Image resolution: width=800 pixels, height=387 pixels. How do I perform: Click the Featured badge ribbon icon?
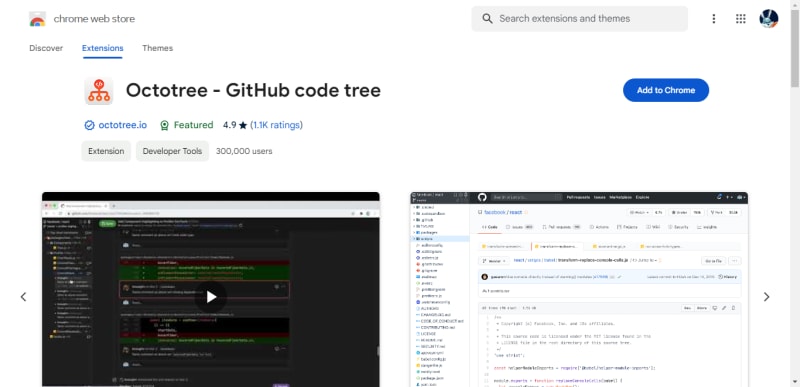[164, 125]
